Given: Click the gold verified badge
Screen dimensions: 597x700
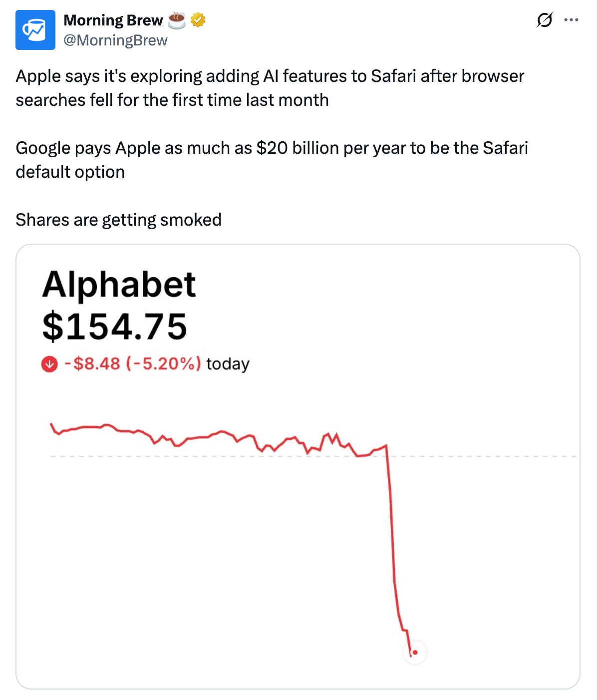Looking at the screenshot, I should (198, 20).
